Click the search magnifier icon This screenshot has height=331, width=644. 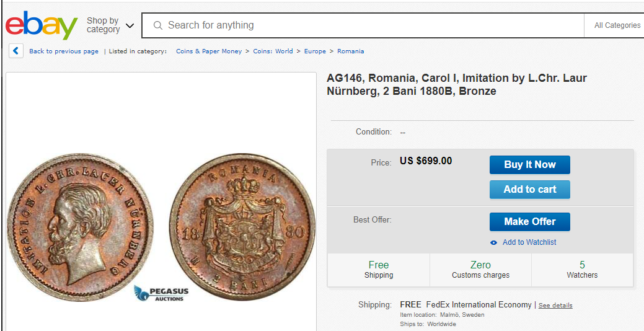pyautogui.click(x=157, y=25)
